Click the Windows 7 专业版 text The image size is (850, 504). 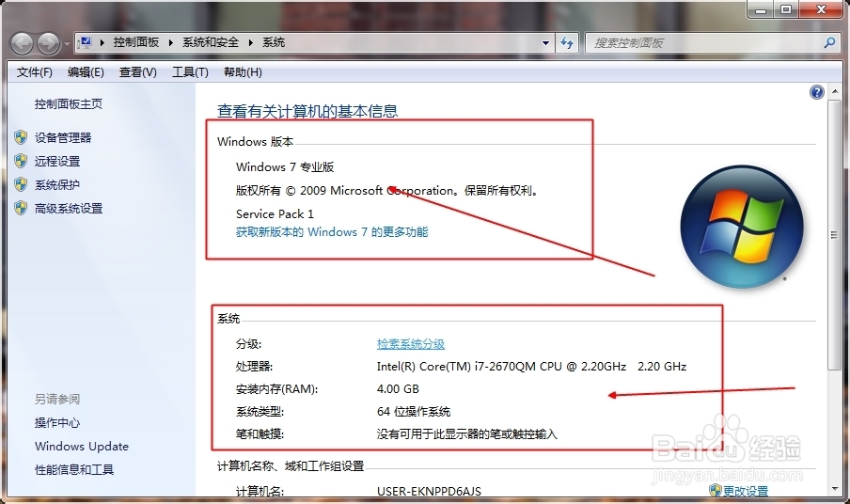[285, 167]
